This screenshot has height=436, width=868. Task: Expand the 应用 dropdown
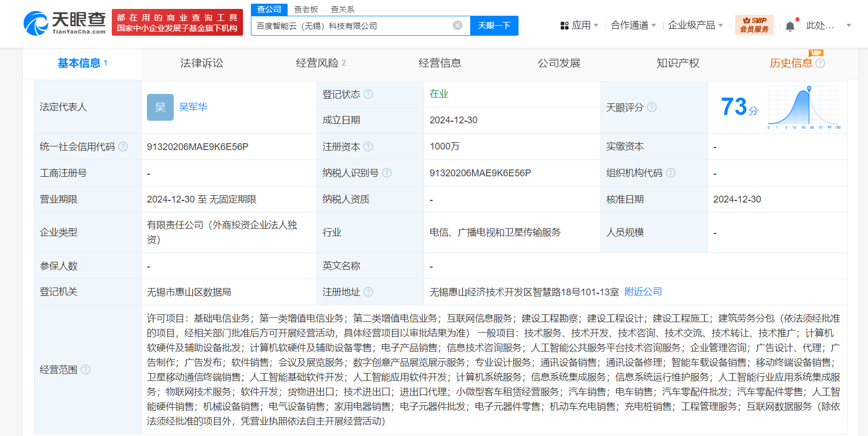tap(596, 25)
